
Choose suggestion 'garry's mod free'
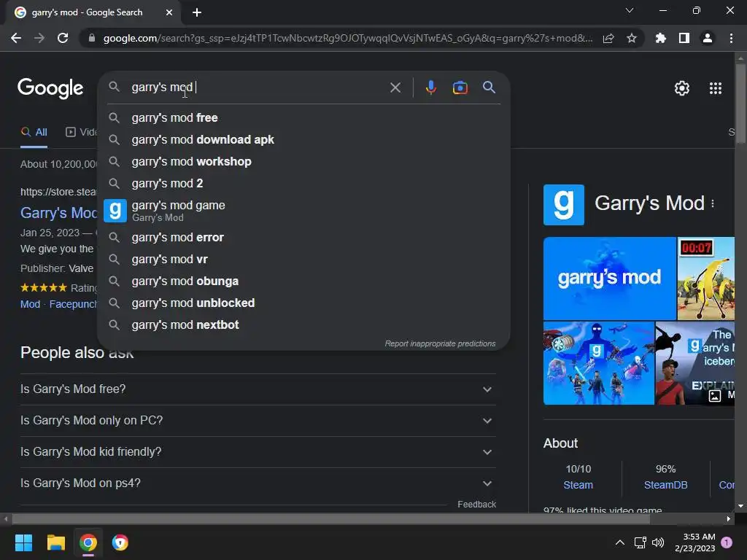pos(303,117)
